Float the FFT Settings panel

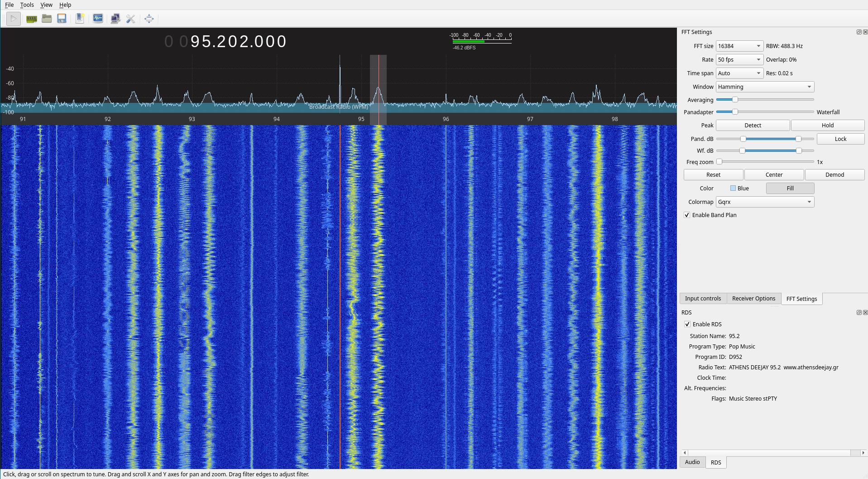[859, 32]
